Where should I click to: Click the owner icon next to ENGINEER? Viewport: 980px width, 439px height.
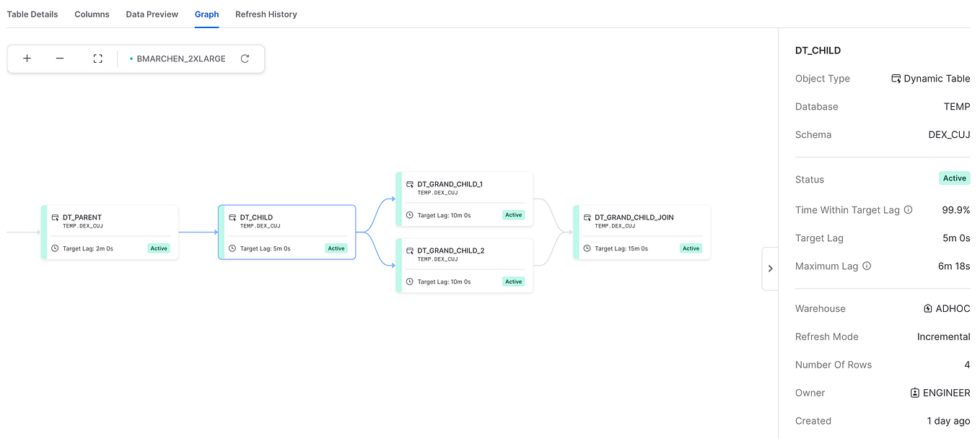coord(916,393)
